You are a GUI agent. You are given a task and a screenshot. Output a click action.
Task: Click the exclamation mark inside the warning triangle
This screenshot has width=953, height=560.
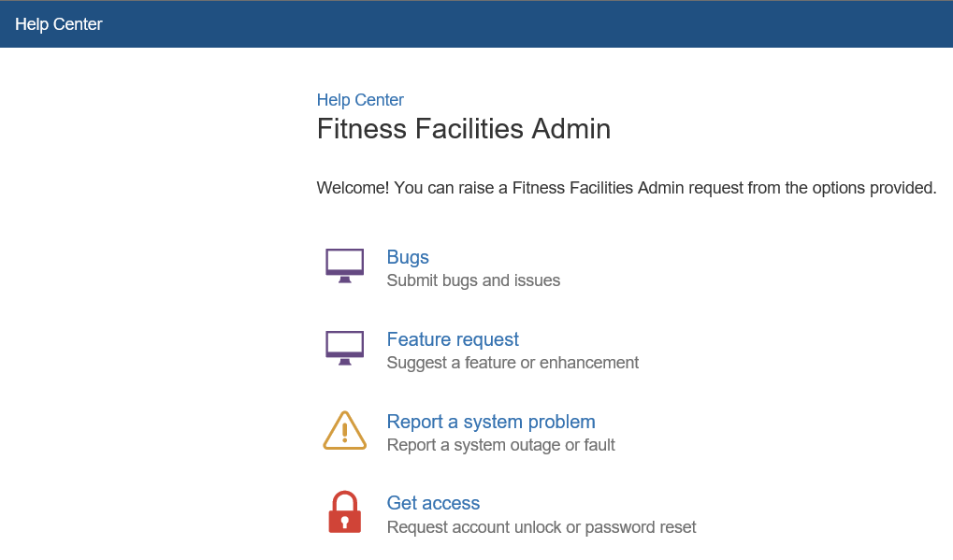(x=344, y=433)
